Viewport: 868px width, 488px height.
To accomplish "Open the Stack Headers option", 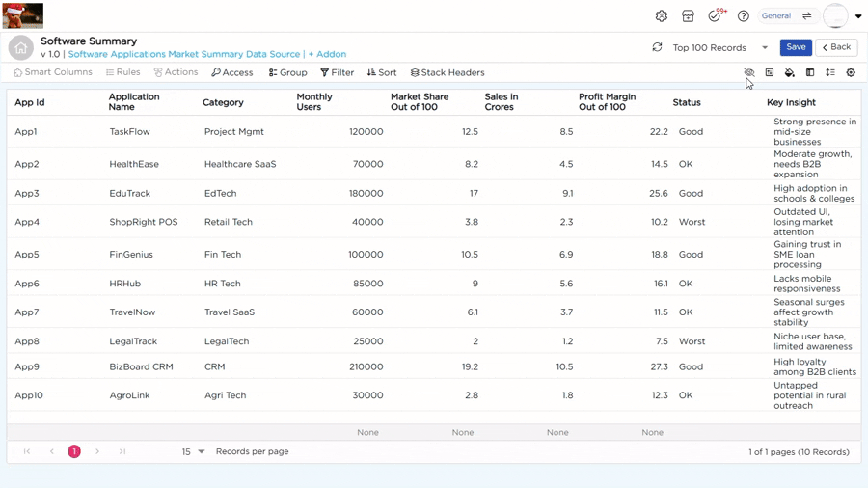I will click(x=448, y=73).
